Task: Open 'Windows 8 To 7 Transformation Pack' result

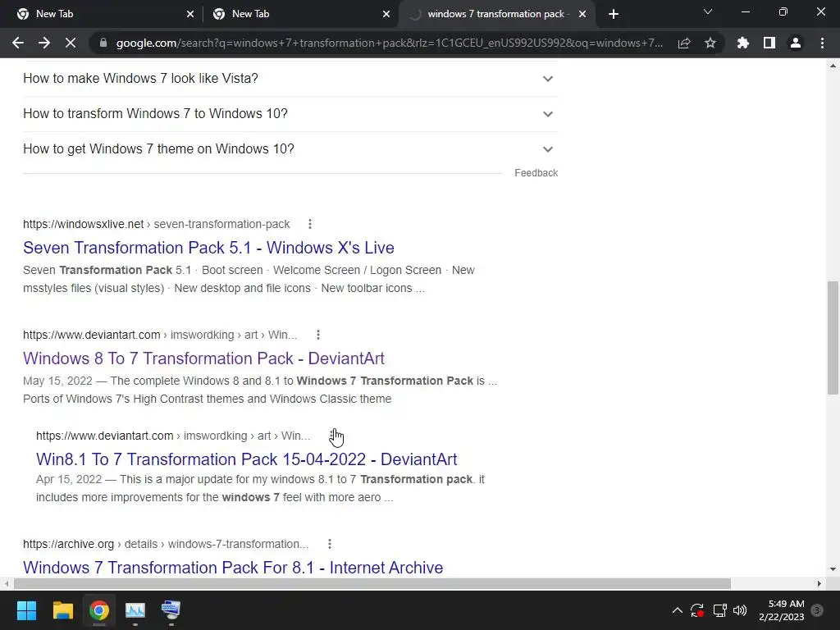Action: pyautogui.click(x=203, y=358)
